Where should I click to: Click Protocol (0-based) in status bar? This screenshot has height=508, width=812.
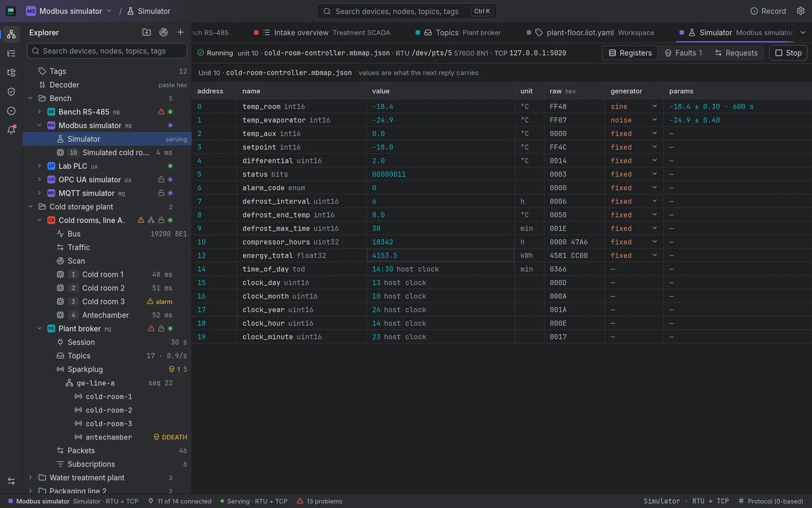click(770, 501)
